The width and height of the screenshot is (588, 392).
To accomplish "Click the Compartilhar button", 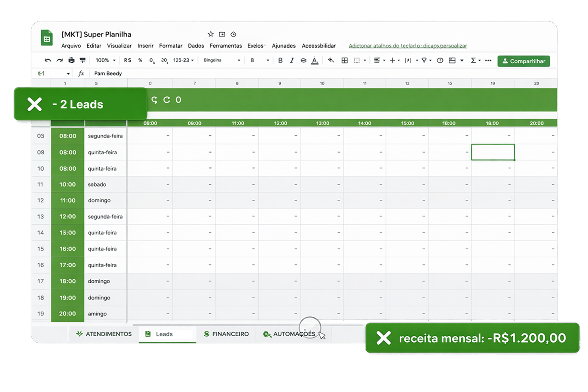I will coord(524,61).
